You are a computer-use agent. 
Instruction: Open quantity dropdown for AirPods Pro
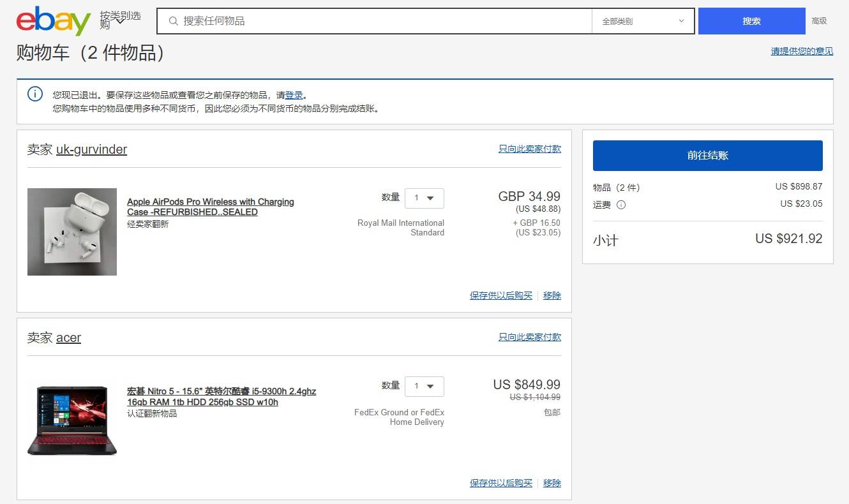[x=424, y=198]
